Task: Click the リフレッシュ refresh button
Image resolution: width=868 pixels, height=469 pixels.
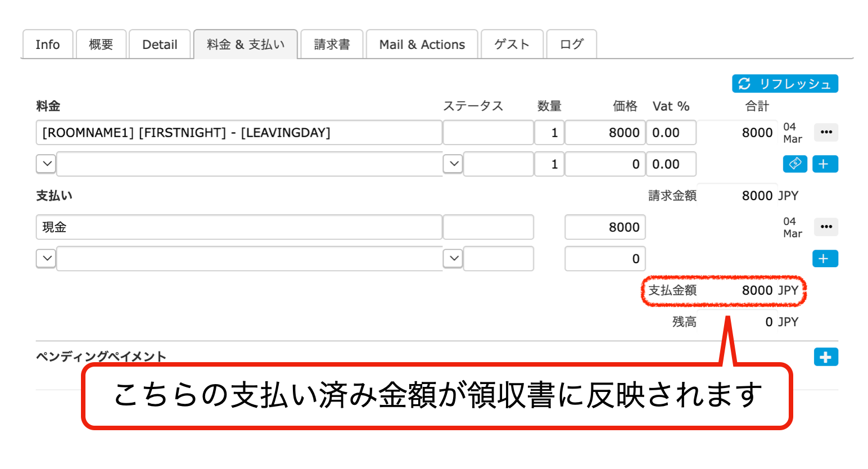Action: click(785, 84)
